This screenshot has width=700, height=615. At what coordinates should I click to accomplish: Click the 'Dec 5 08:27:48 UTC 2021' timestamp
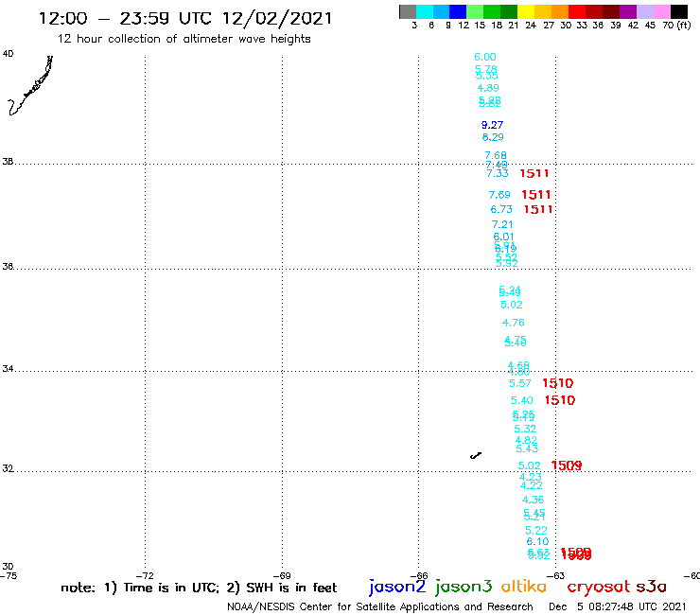tap(617, 607)
